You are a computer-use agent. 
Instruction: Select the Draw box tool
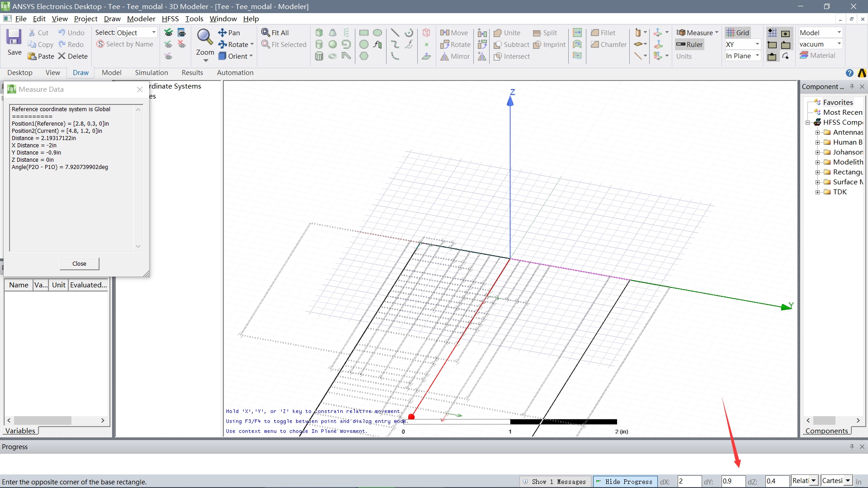pos(319,33)
